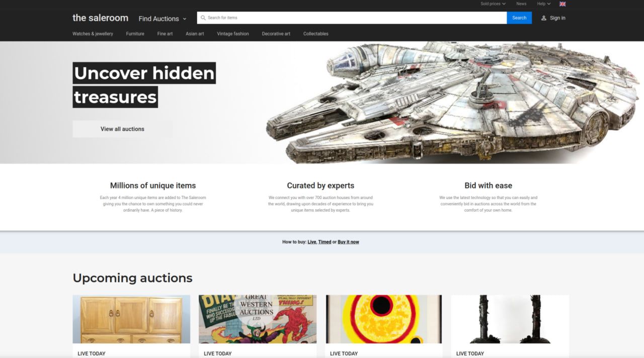The height and width of the screenshot is (358, 644).
Task: Click the saleroom logo
Action: pos(100,18)
